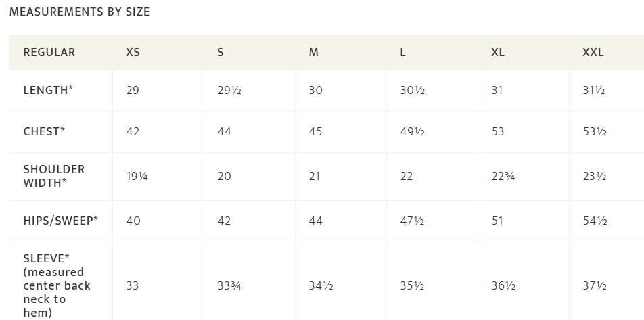Select the XXL size column header

click(593, 53)
